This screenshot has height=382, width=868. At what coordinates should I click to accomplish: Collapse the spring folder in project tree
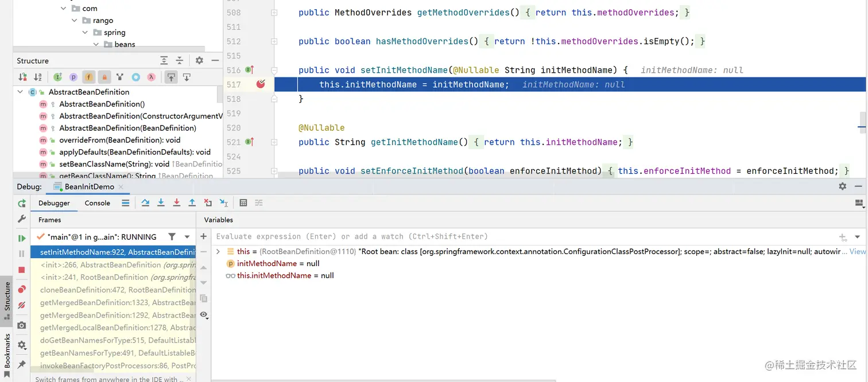click(x=86, y=32)
